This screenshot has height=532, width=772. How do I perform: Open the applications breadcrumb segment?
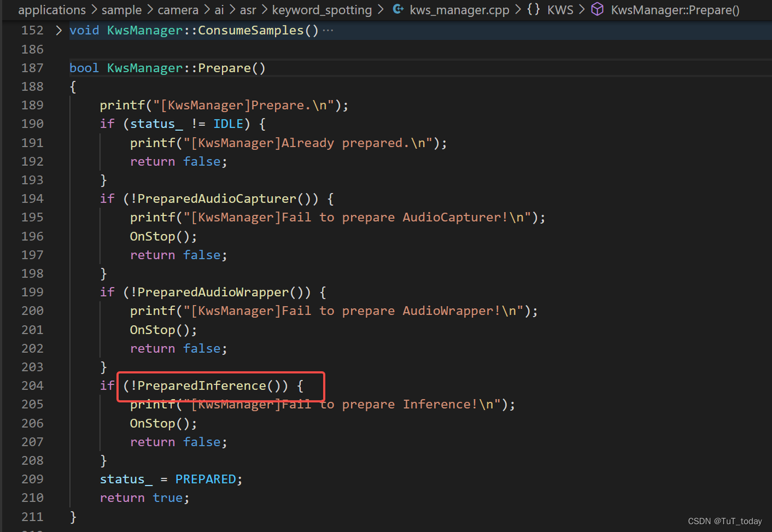click(52, 10)
